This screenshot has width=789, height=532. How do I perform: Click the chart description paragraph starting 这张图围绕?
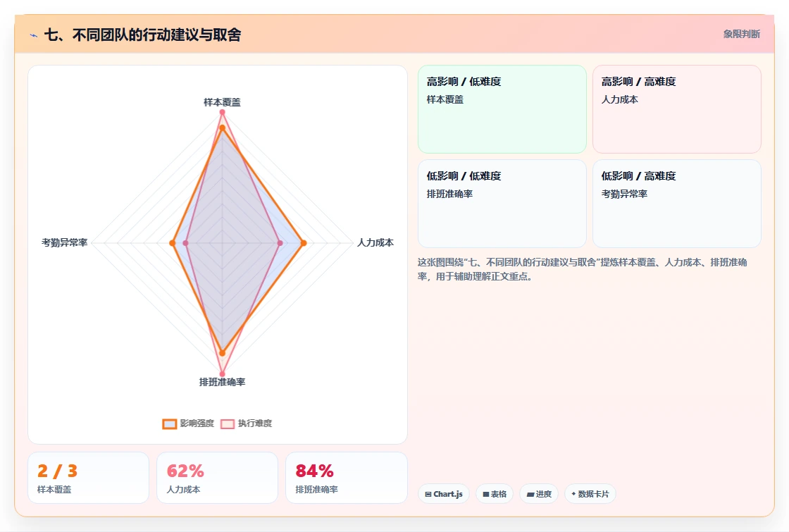tap(582, 269)
